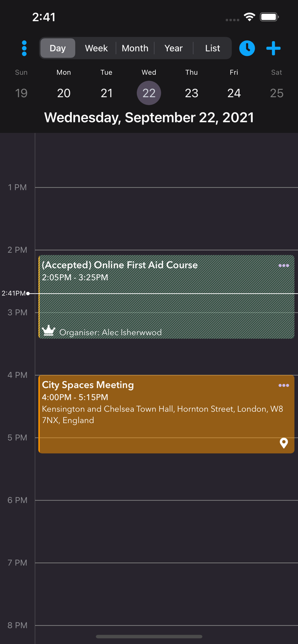Click the Wi-Fi status icon

click(250, 17)
